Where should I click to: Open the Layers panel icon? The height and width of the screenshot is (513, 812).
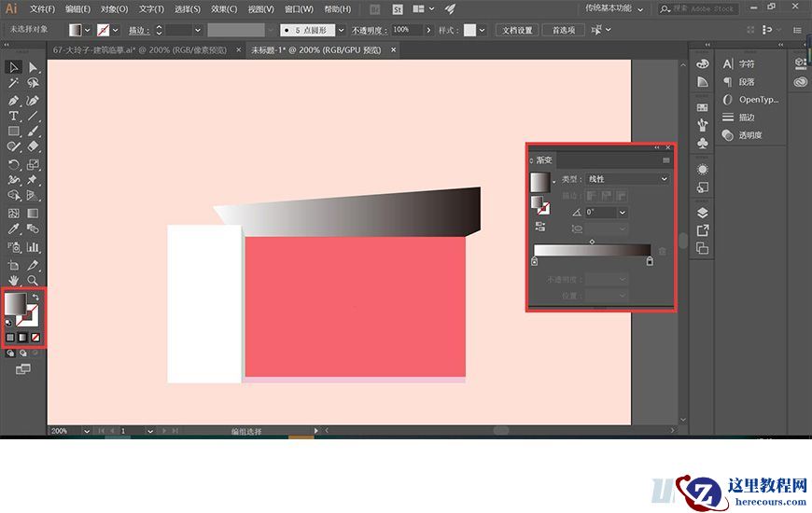pos(703,213)
